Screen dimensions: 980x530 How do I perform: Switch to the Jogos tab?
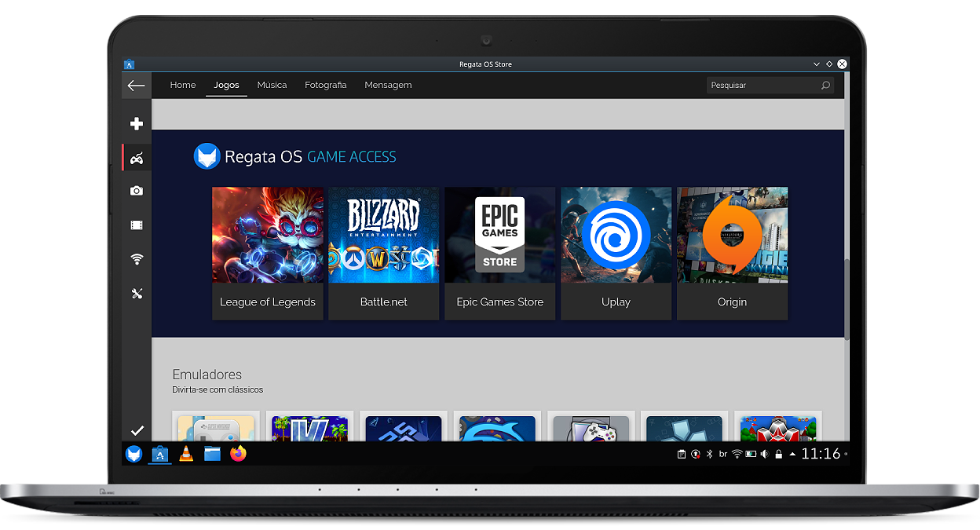(x=226, y=85)
